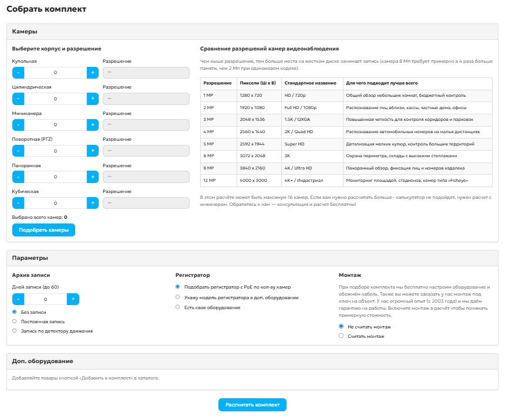Subtract one Кубическая camera
This screenshot has width=512, height=420.
click(18, 203)
